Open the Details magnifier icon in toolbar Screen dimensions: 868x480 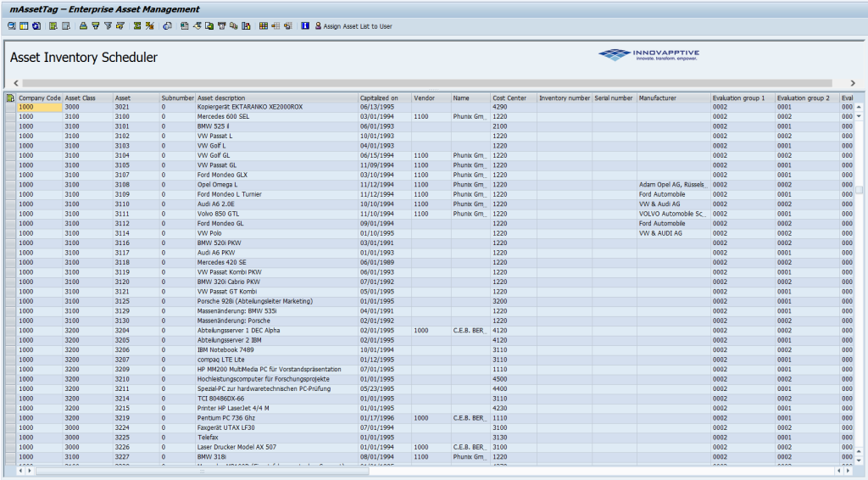point(11,26)
